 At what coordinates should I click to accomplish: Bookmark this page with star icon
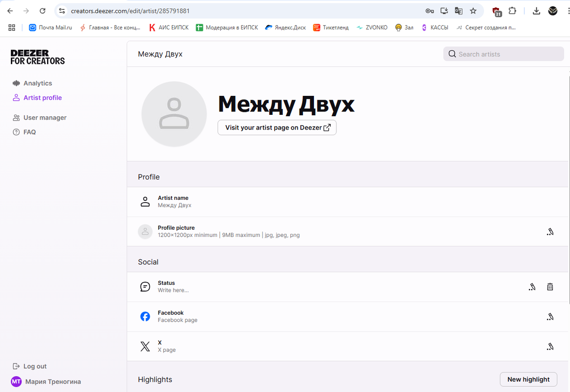[x=473, y=10]
